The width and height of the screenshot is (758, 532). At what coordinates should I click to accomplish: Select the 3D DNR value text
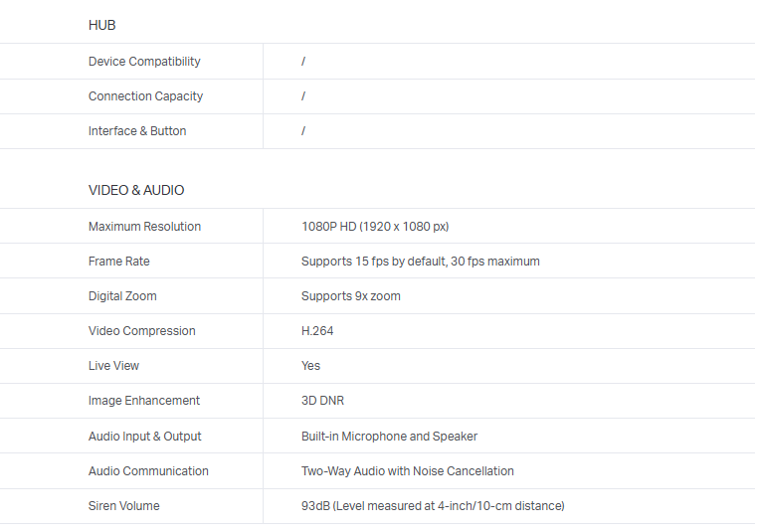pos(321,401)
